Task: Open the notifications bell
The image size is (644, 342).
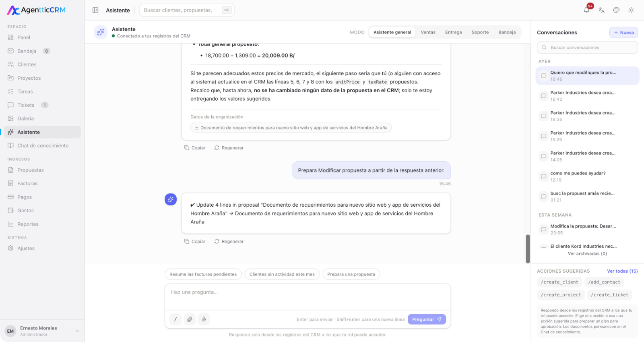Action: tap(587, 10)
